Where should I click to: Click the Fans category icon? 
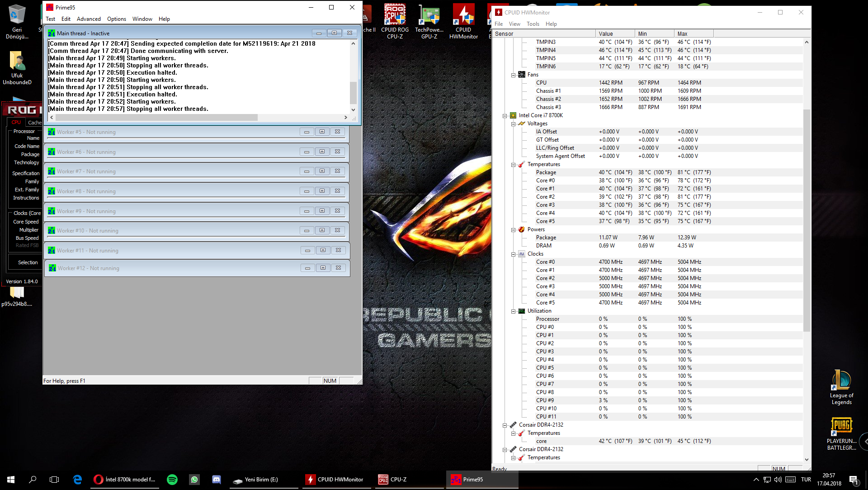pyautogui.click(x=522, y=75)
